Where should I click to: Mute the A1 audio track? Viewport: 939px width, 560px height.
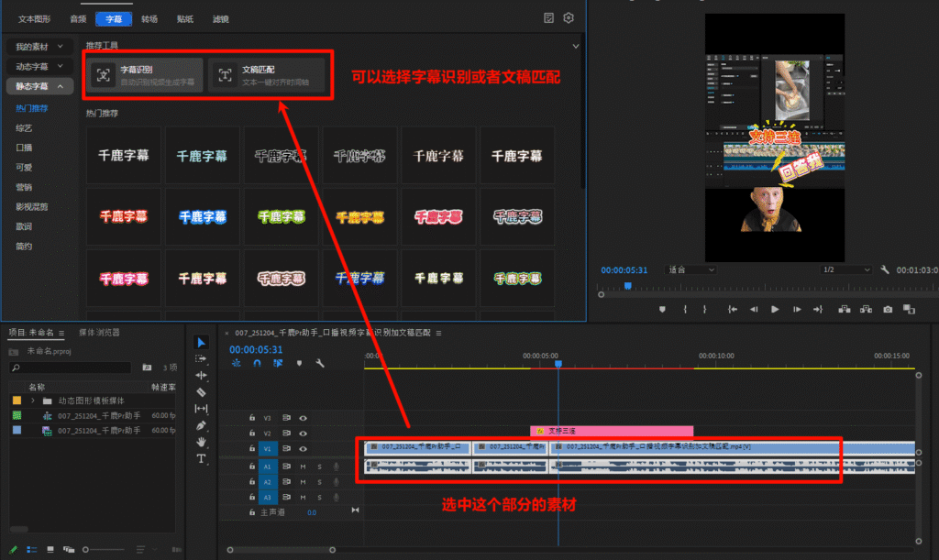point(304,467)
